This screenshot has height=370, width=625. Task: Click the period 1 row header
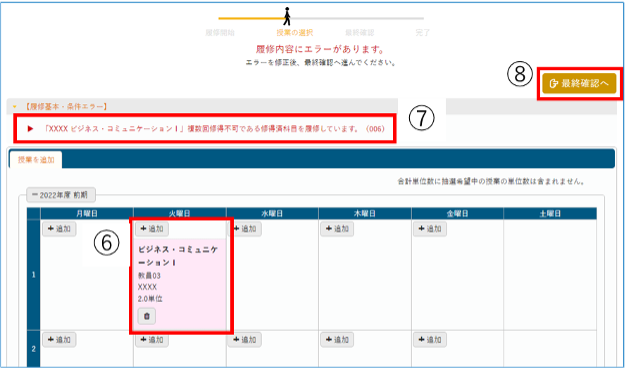[x=33, y=275]
